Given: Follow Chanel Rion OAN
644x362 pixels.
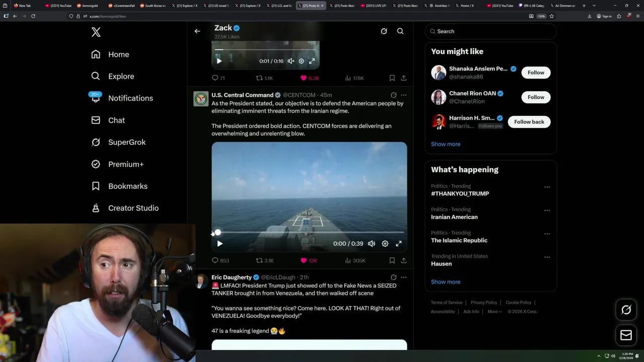Looking at the screenshot, I should pos(536,97).
